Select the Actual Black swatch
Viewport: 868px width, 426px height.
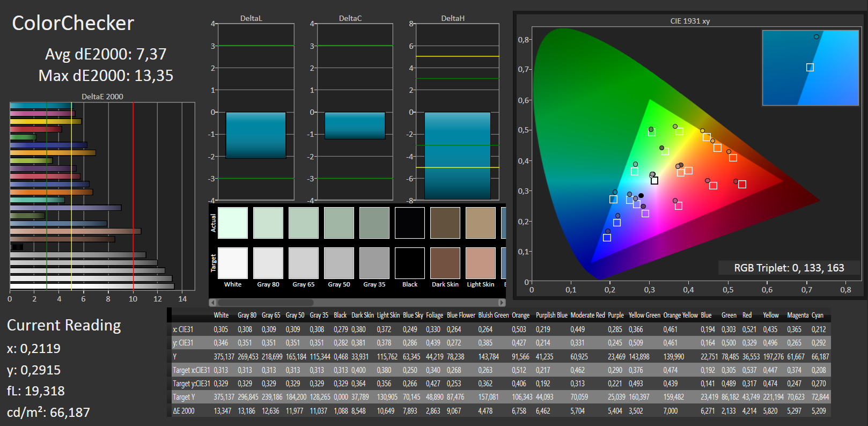pyautogui.click(x=410, y=223)
